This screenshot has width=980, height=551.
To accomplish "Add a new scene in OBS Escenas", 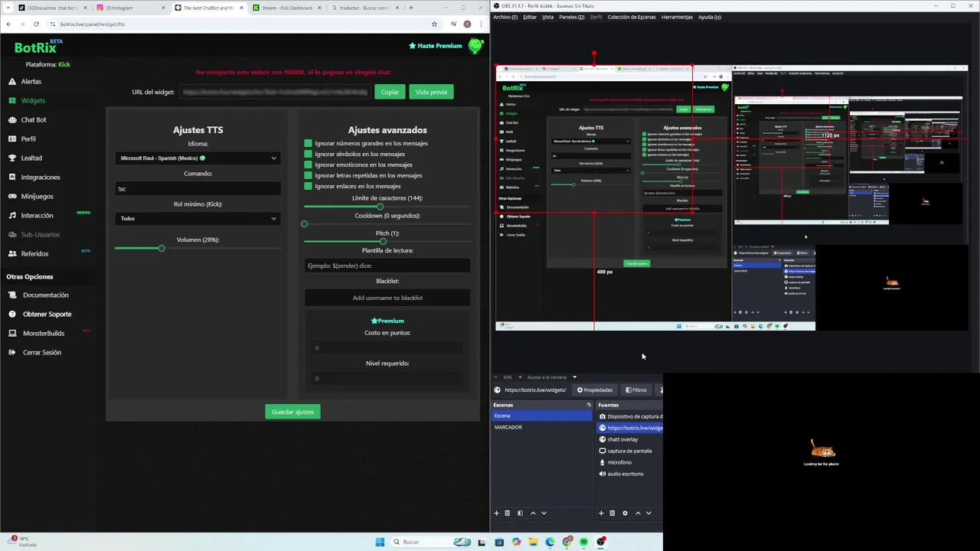I will click(496, 513).
